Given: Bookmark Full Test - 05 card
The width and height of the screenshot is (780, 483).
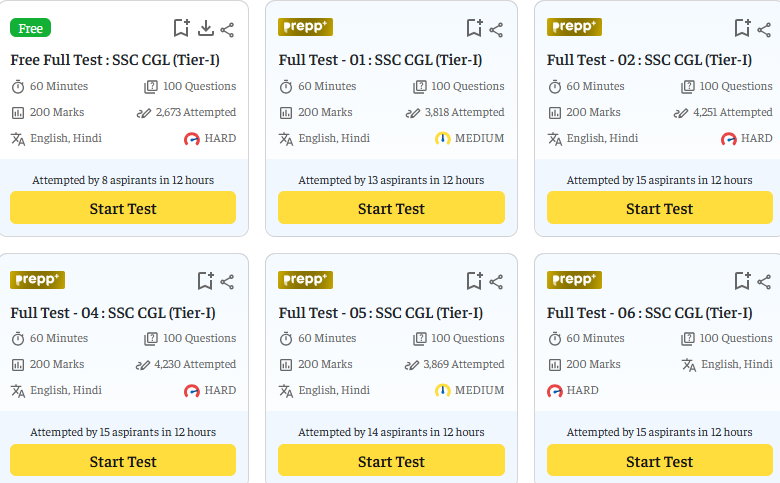Looking at the screenshot, I should coord(475,281).
